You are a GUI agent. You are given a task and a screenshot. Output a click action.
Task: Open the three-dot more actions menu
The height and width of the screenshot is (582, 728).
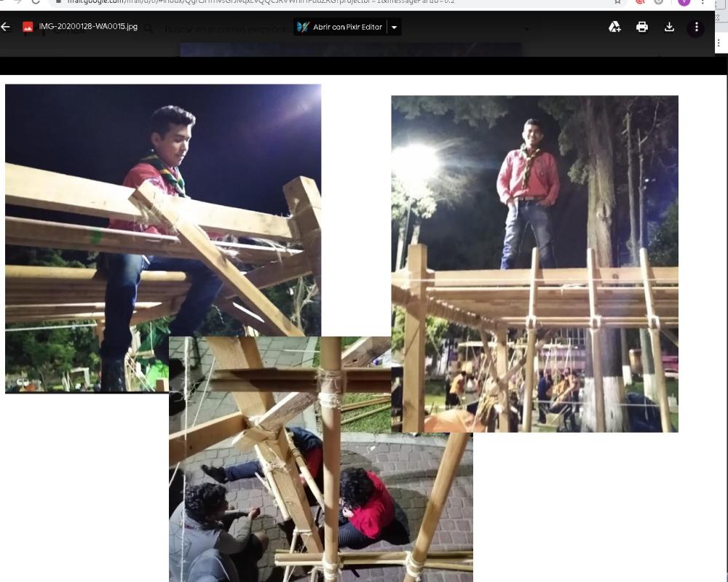click(x=696, y=28)
